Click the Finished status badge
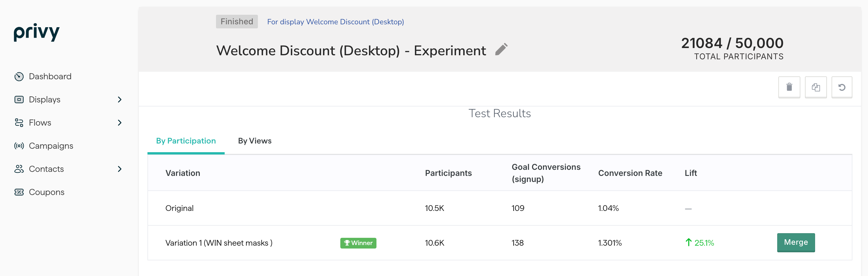Viewport: 868px width, 276px height. pos(237,21)
